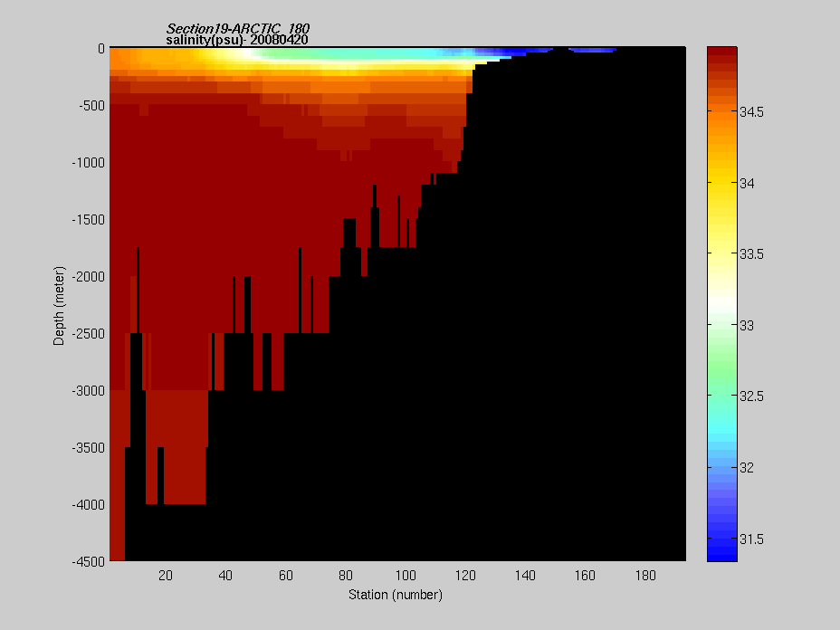Click station tick label 160

[586, 576]
